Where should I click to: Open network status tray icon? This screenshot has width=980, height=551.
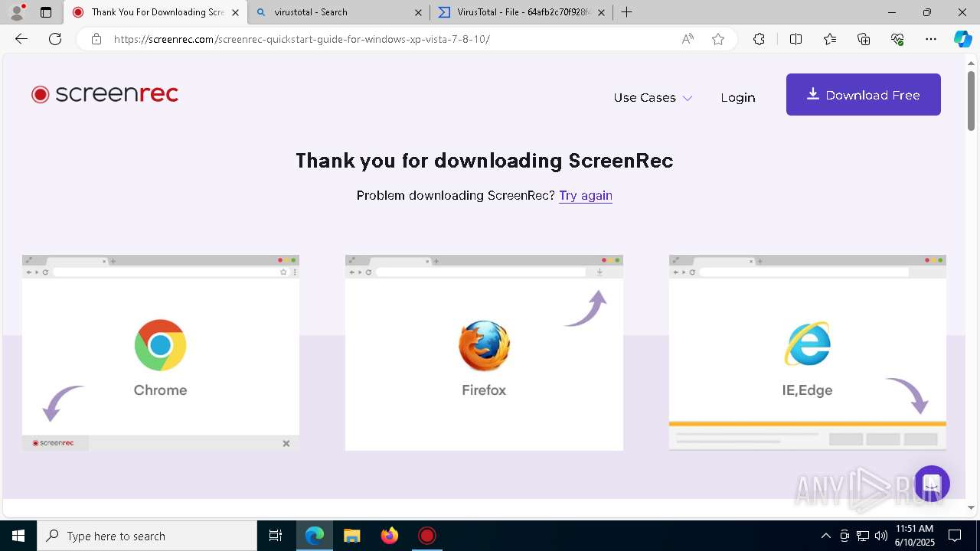(863, 536)
